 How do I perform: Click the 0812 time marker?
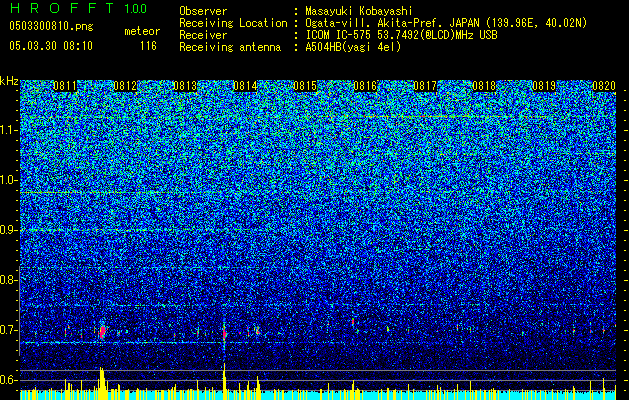125,86
